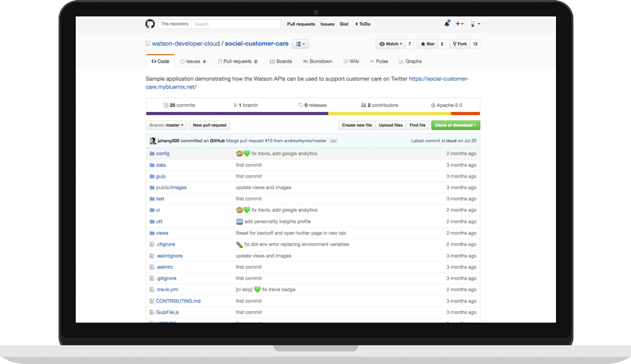
Task: Star this repository
Action: (x=428, y=44)
